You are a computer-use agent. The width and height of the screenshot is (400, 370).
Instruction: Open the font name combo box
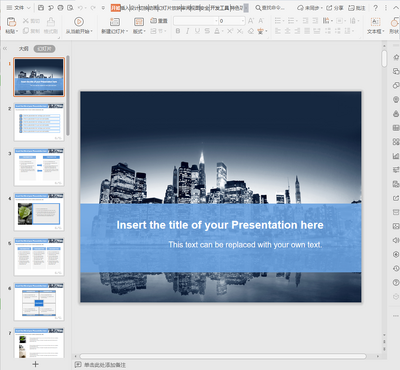point(196,21)
